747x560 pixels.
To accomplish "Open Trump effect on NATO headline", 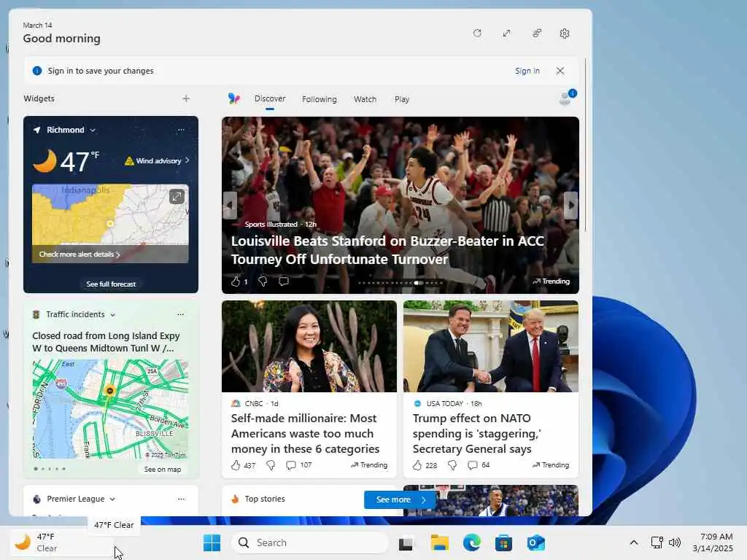I will click(x=477, y=433).
